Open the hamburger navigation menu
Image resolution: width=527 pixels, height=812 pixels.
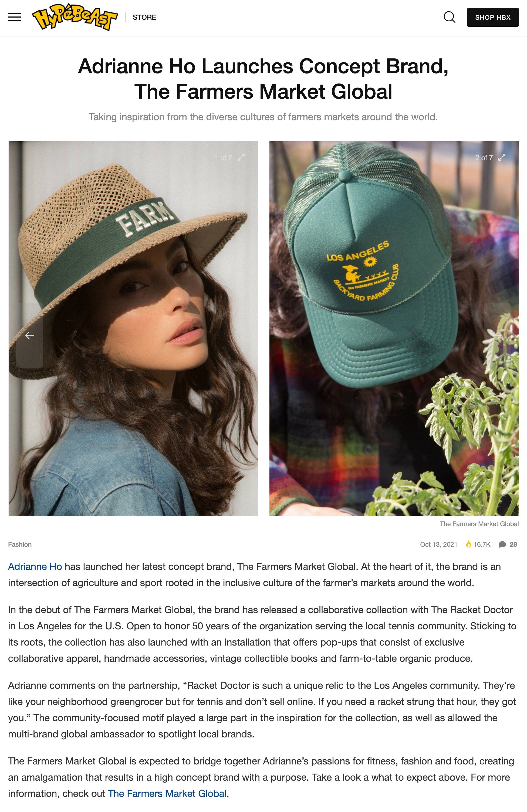click(14, 17)
